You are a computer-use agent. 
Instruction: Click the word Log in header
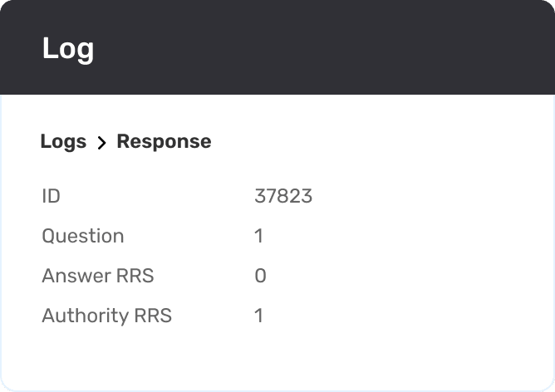(68, 49)
